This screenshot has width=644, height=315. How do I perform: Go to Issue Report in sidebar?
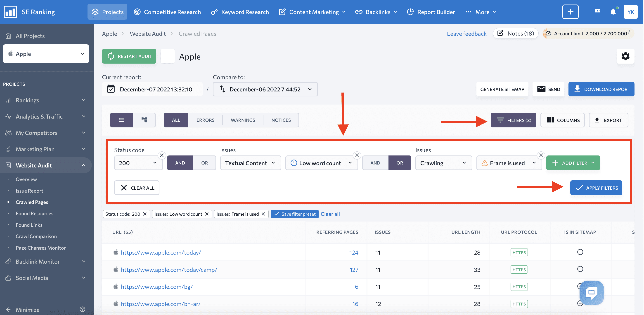29,191
